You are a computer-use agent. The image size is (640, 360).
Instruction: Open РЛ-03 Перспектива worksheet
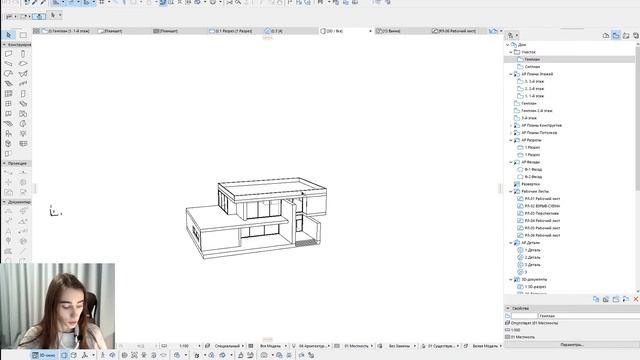click(542, 213)
